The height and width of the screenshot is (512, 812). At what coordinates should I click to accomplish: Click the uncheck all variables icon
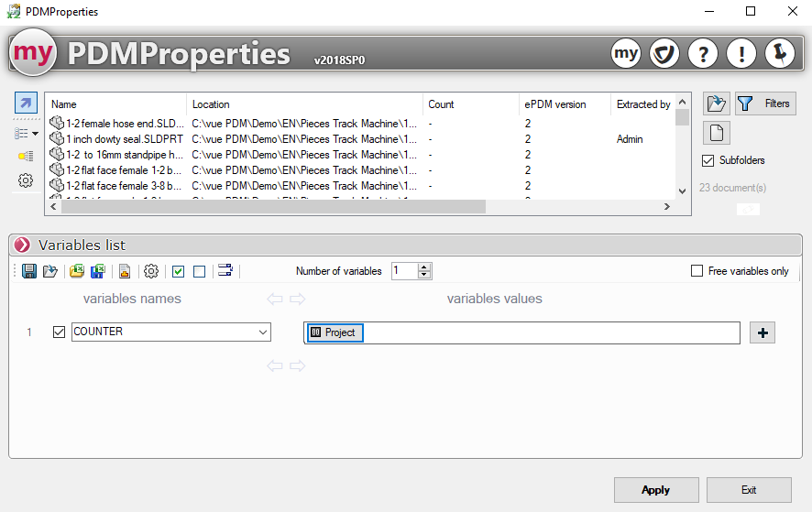point(199,271)
